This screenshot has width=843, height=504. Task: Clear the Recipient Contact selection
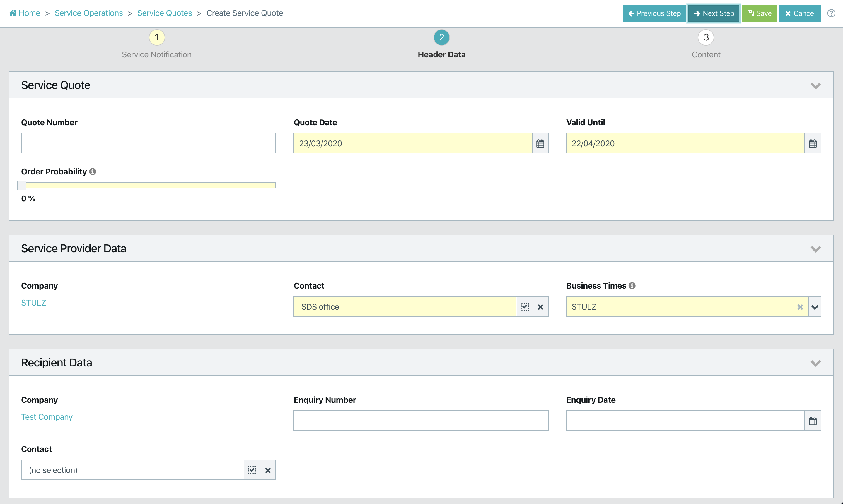(268, 470)
